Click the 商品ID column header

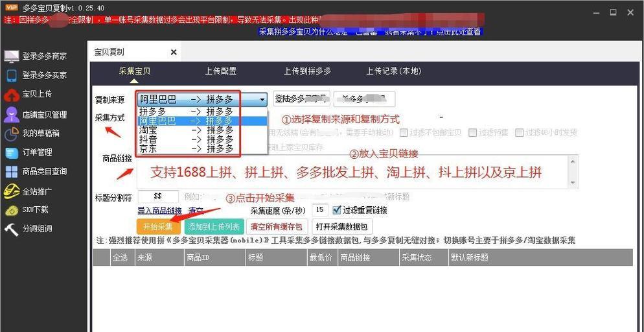click(x=214, y=257)
